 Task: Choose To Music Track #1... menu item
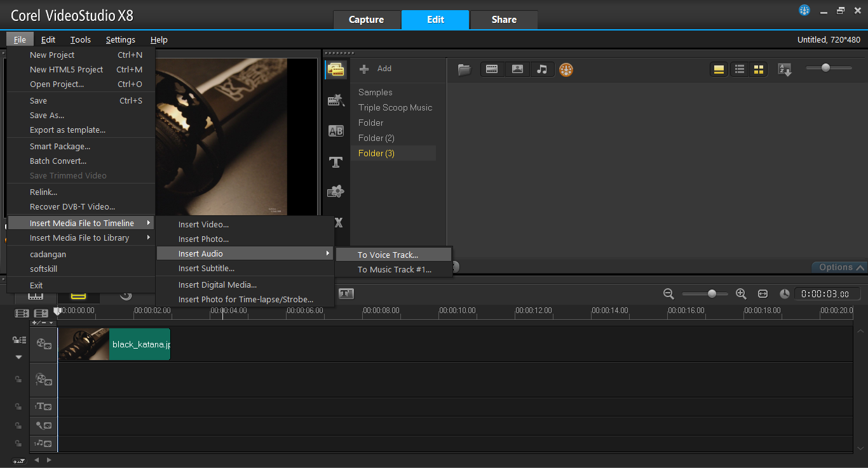pyautogui.click(x=394, y=269)
